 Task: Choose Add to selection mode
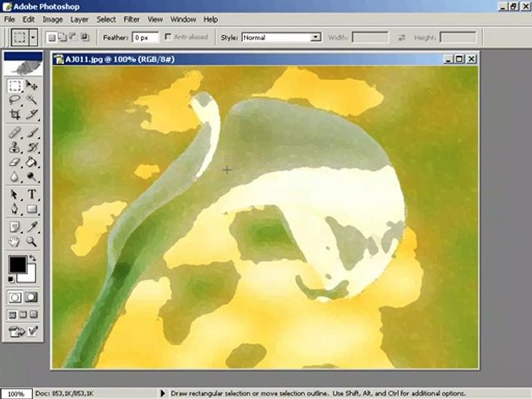pyautogui.click(x=63, y=37)
